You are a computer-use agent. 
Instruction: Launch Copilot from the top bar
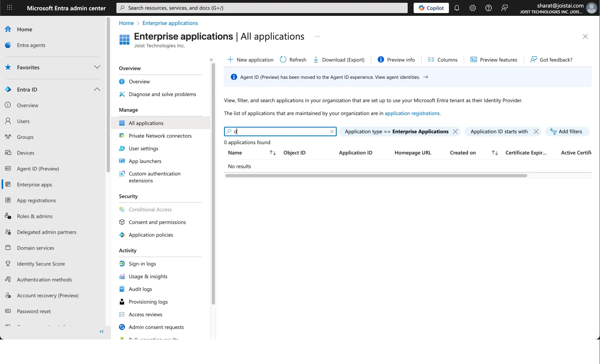coord(431,8)
